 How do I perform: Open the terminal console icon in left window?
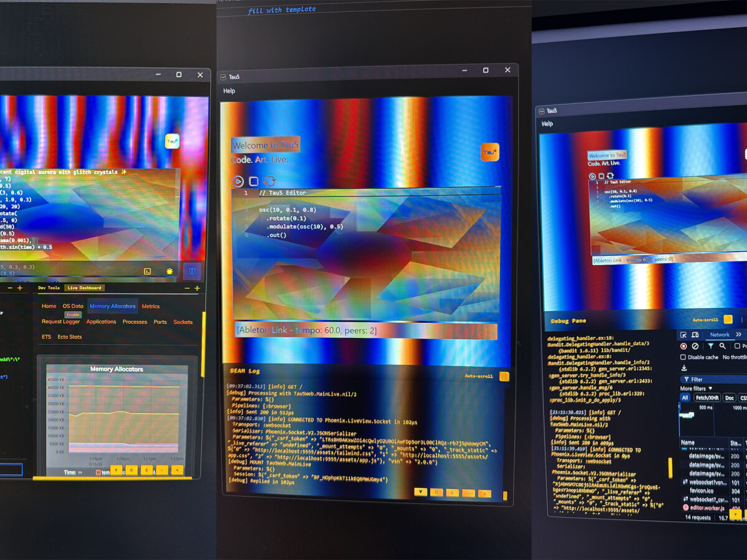(148, 271)
